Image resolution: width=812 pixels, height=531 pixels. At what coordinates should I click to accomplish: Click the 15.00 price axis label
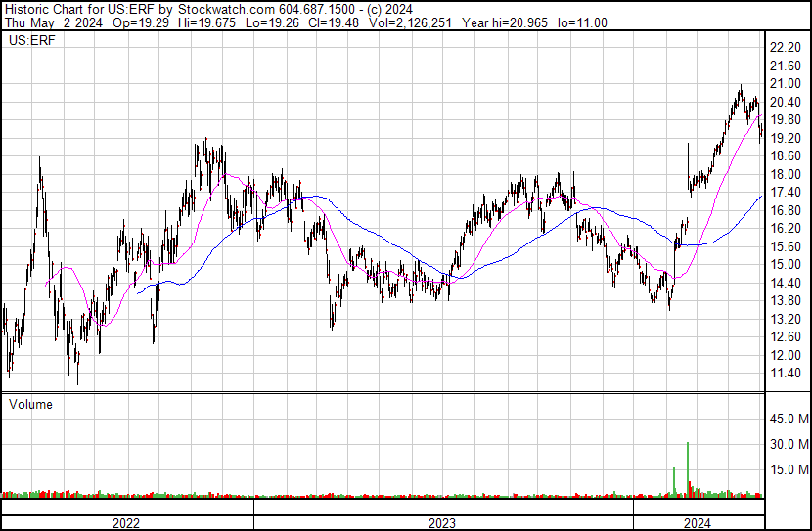coord(786,264)
